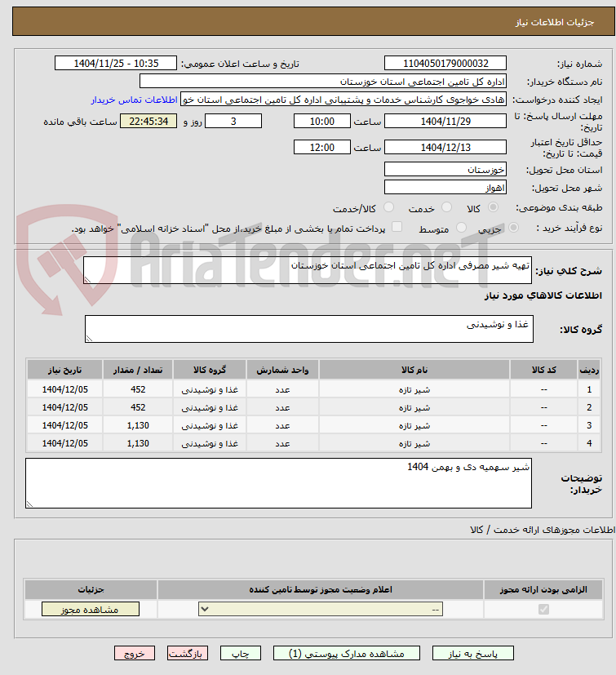
Task: Click the validity time field 12:00
Action: click(322, 147)
